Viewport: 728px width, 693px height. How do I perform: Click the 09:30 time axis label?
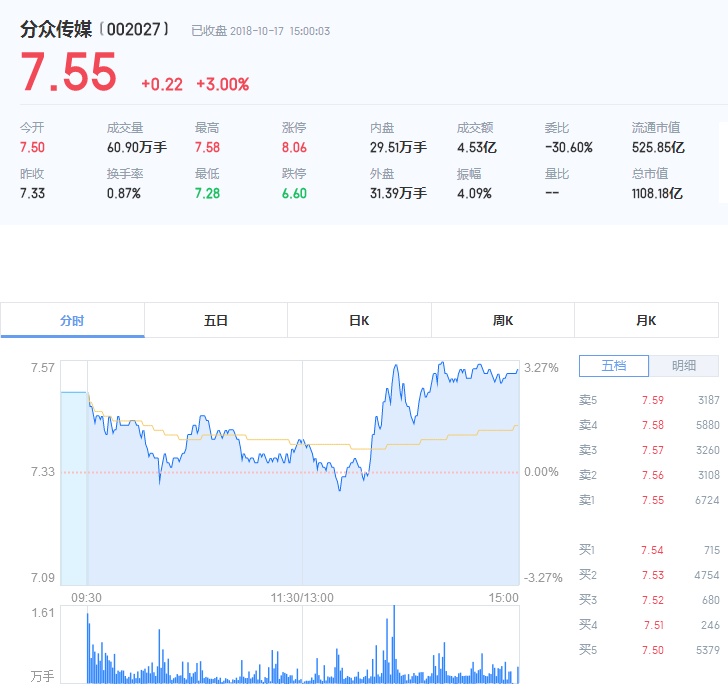coord(86,598)
